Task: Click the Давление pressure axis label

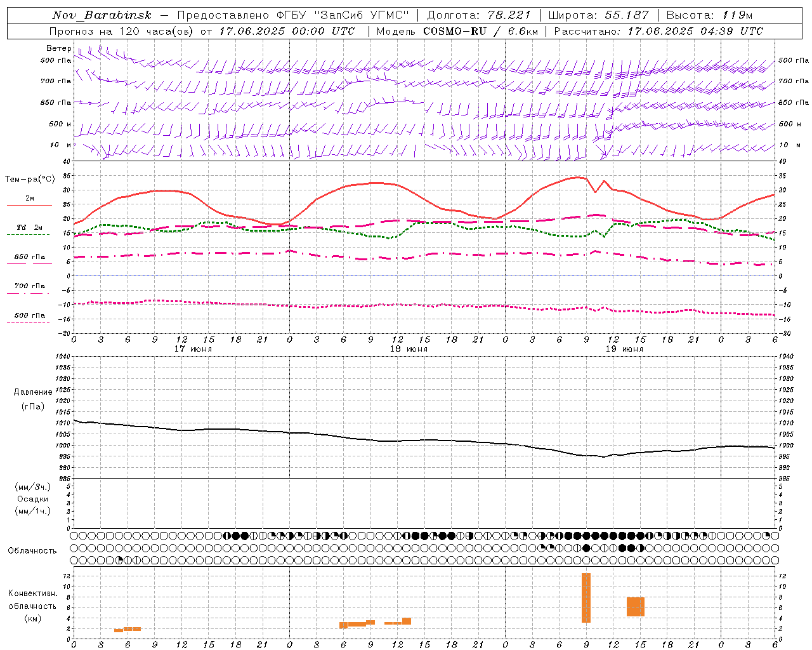Action: click(33, 392)
